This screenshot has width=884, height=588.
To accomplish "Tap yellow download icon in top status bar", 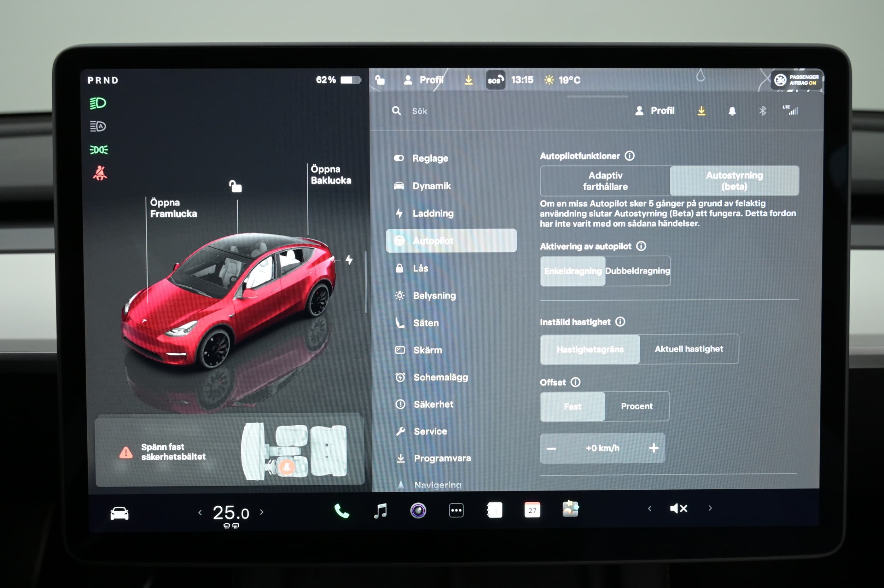I will pos(469,80).
